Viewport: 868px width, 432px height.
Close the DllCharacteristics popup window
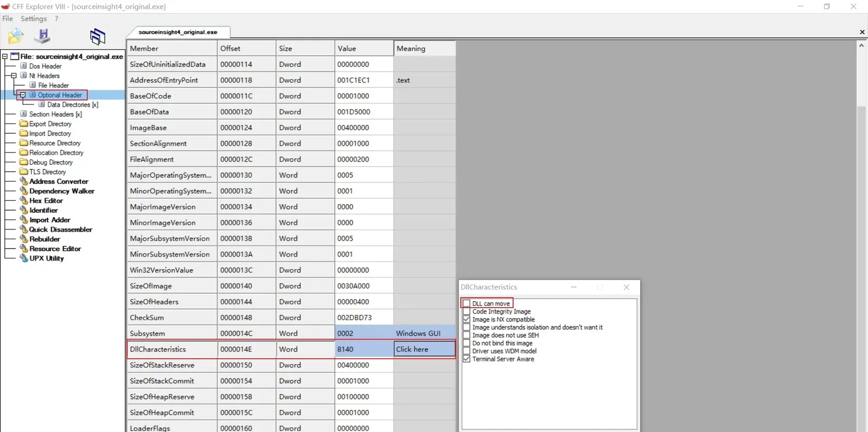627,287
